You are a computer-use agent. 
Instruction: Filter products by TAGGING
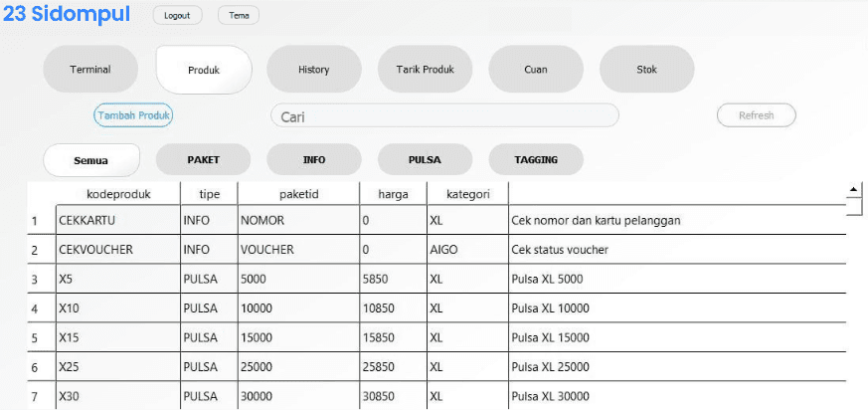[x=535, y=159]
